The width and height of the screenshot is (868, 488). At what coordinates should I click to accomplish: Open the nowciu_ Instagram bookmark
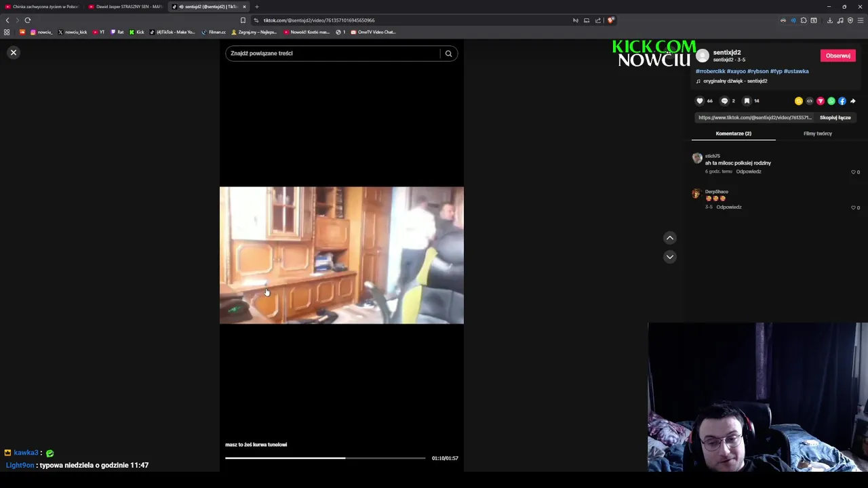[x=41, y=32]
